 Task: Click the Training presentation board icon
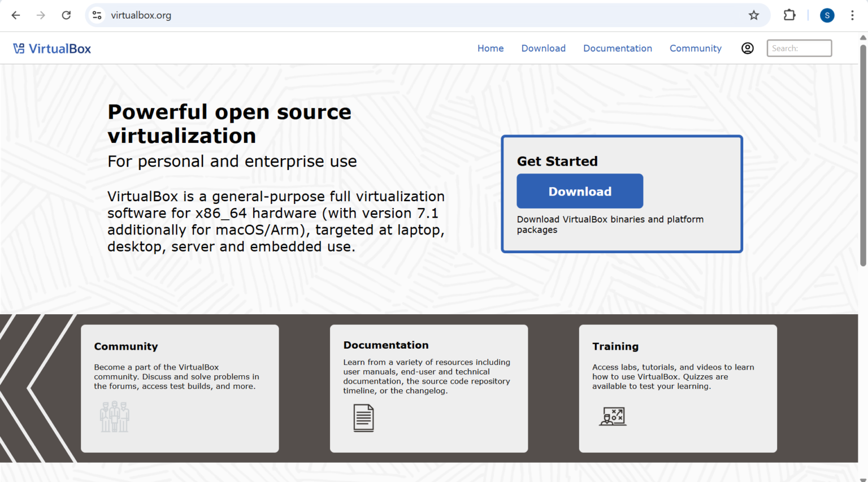(613, 416)
